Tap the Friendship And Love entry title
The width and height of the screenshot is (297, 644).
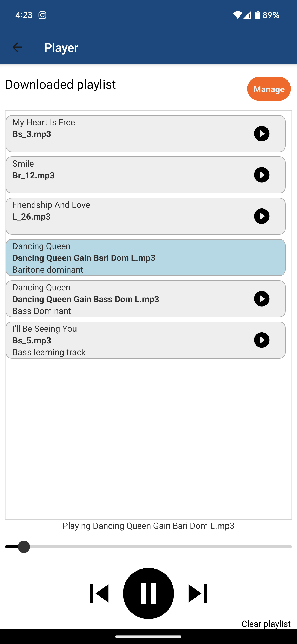point(51,205)
